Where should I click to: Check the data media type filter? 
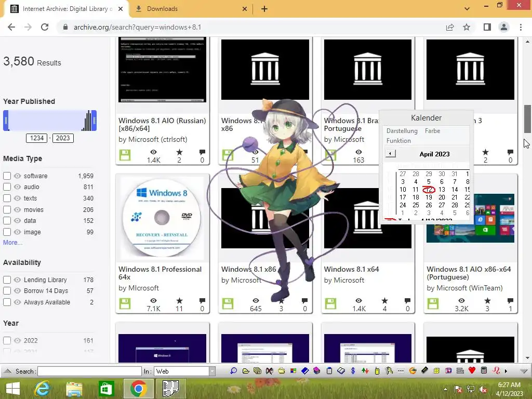pos(7,220)
